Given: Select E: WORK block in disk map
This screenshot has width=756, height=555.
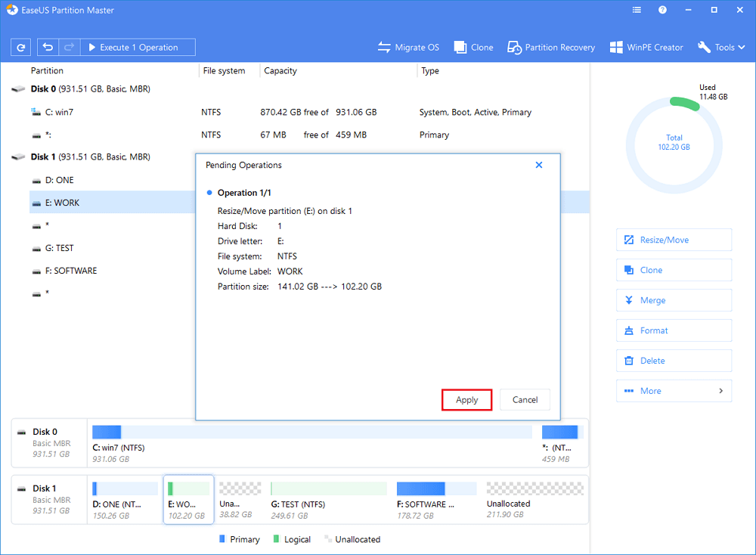Looking at the screenshot, I should pos(188,500).
